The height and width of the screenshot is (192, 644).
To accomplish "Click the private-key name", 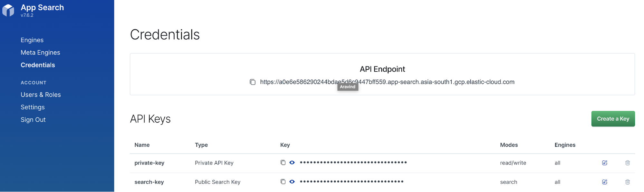I will [x=149, y=163].
